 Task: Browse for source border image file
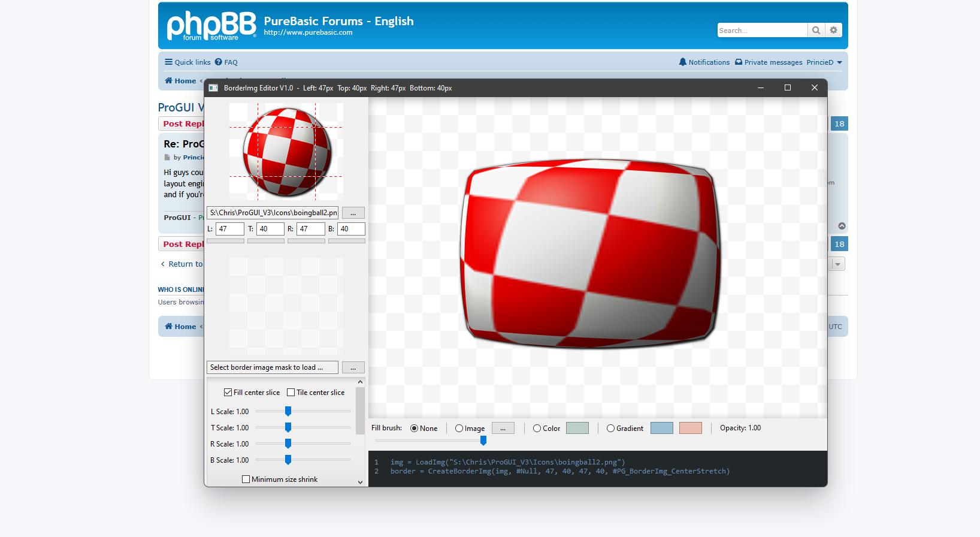[353, 213]
